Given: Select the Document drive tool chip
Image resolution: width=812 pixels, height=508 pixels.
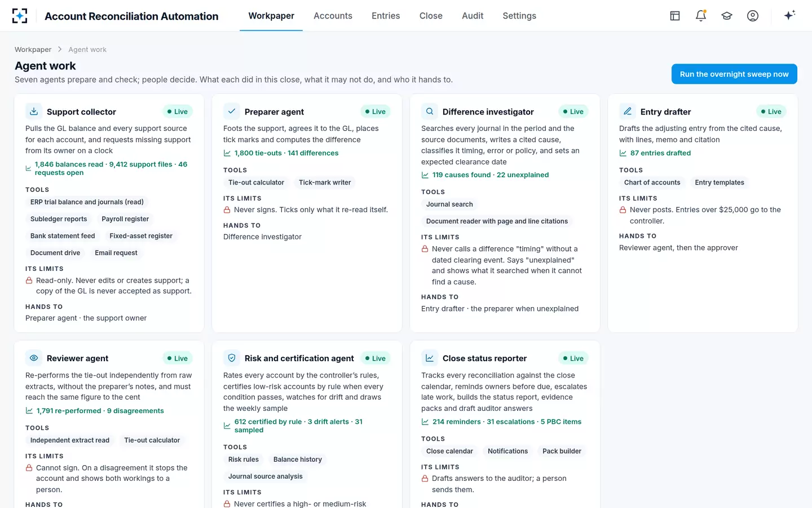Looking at the screenshot, I should 55,253.
